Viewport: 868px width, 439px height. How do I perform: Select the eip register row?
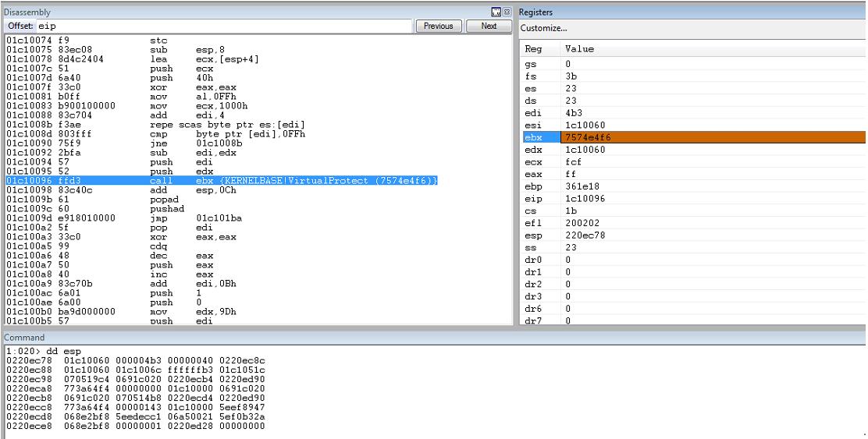[x=692, y=199]
